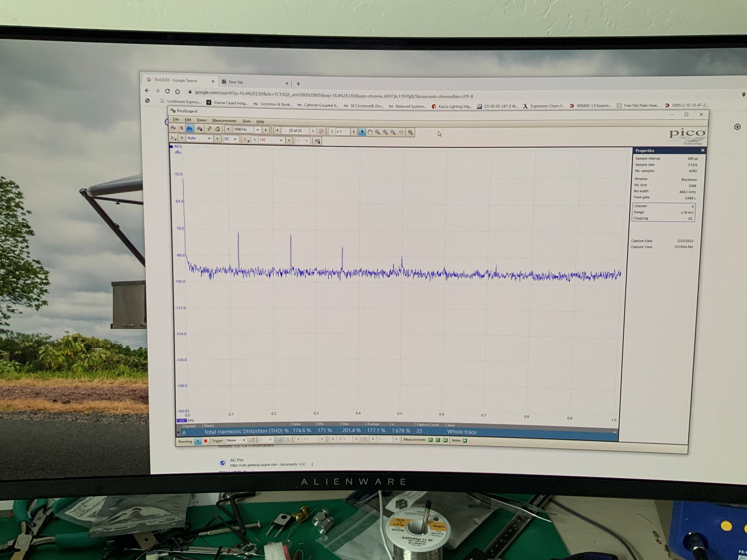Decrease the Channel A input range
This screenshot has height=560, width=747.
pos(182,138)
